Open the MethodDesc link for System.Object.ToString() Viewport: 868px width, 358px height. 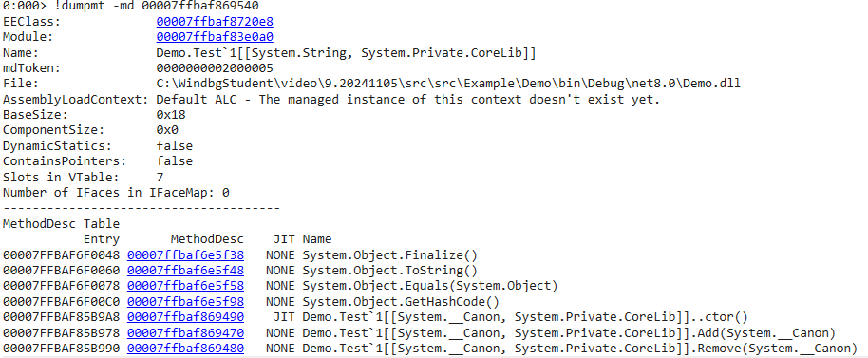click(185, 271)
